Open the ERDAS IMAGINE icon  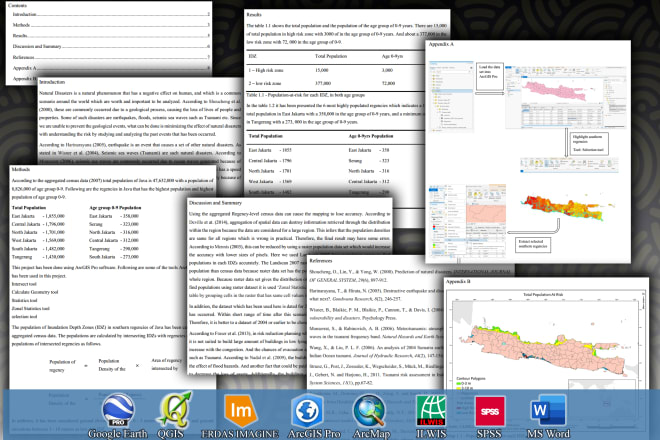(240, 411)
